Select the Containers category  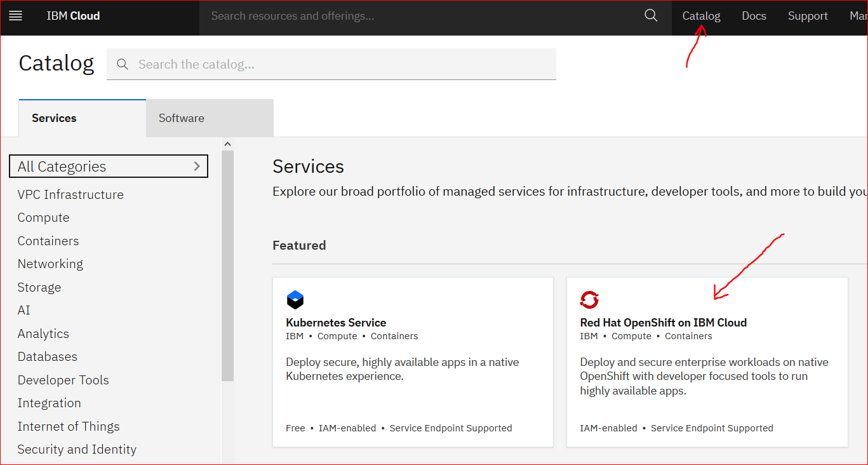pyautogui.click(x=48, y=241)
